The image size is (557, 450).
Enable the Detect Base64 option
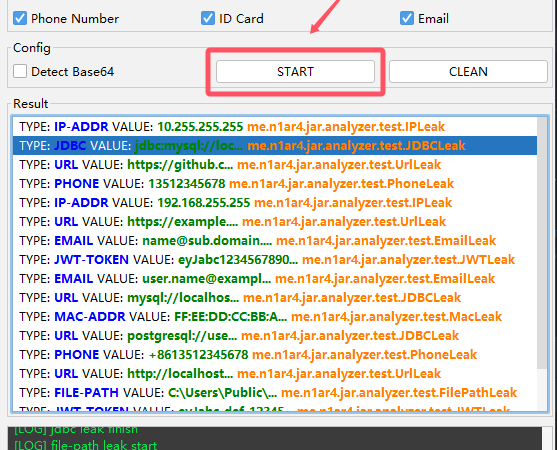tap(20, 71)
